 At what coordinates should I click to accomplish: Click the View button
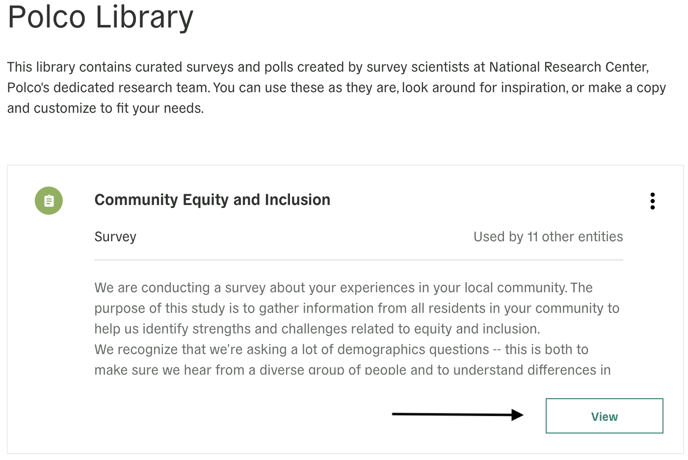[x=604, y=416]
